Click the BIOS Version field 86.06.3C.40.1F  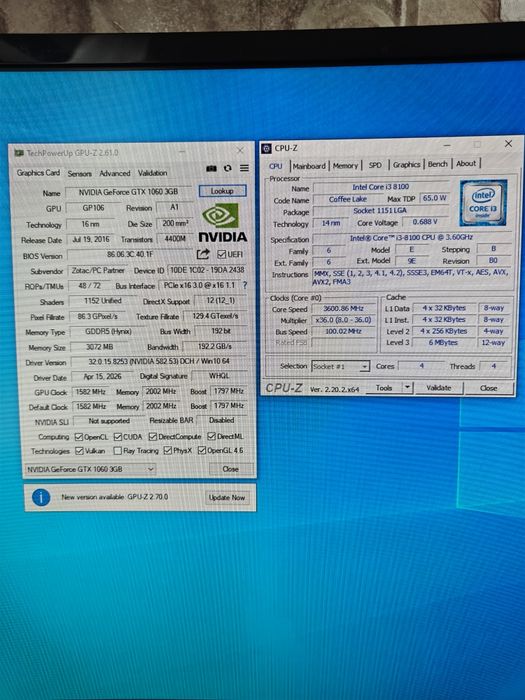pos(130,254)
